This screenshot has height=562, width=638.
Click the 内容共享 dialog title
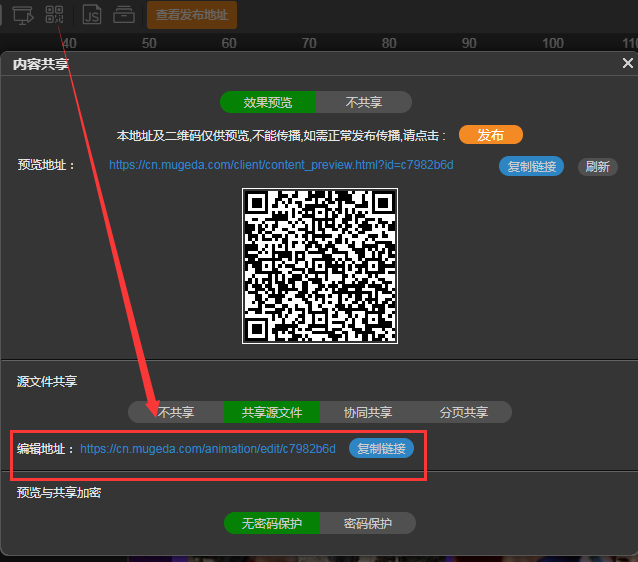tap(41, 64)
